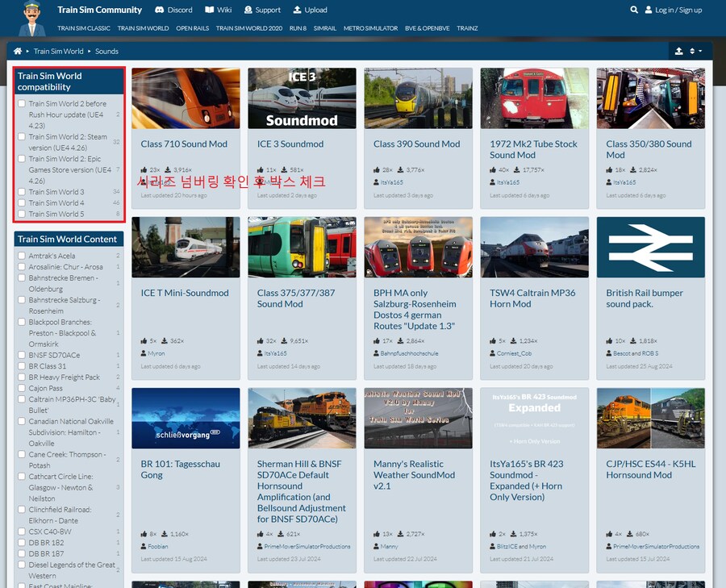Viewport: 726px width, 588px height.
Task: Select the SimRail navigation item
Action: [325, 28]
